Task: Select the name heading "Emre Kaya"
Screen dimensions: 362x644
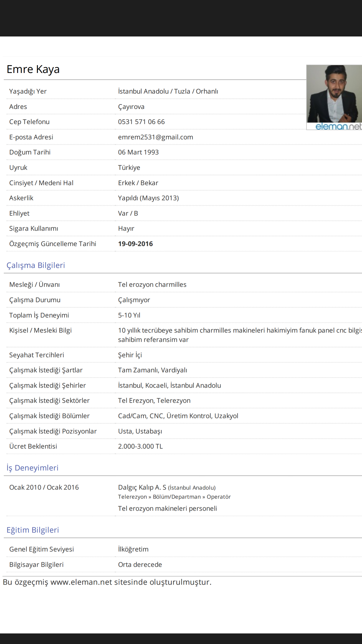Action: point(33,69)
